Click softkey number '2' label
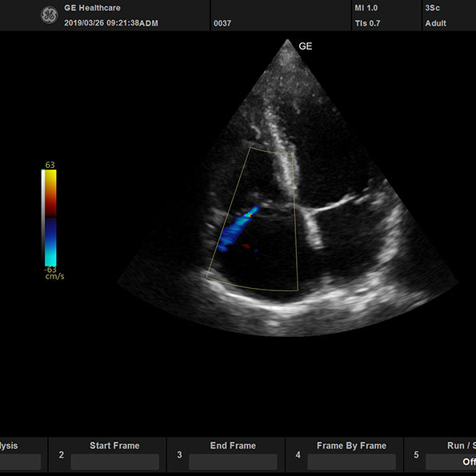Viewport: 476px width, 476px height. pyautogui.click(x=62, y=454)
